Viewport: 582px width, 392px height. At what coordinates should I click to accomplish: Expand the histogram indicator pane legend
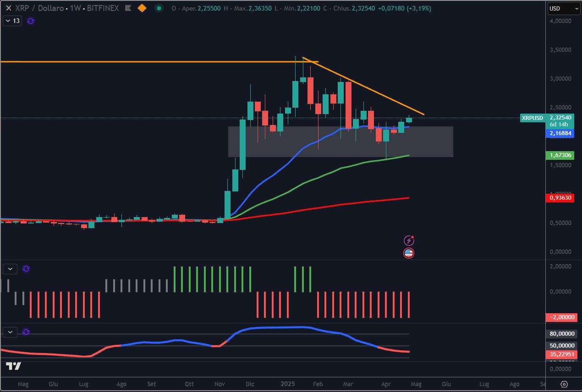point(10,269)
